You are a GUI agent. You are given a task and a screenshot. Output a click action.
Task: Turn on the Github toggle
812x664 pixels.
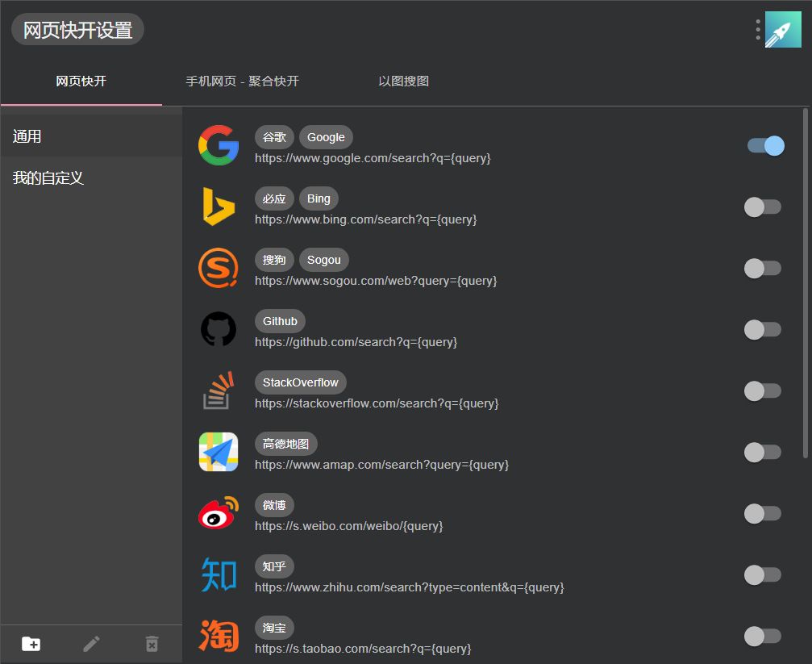pos(763,329)
